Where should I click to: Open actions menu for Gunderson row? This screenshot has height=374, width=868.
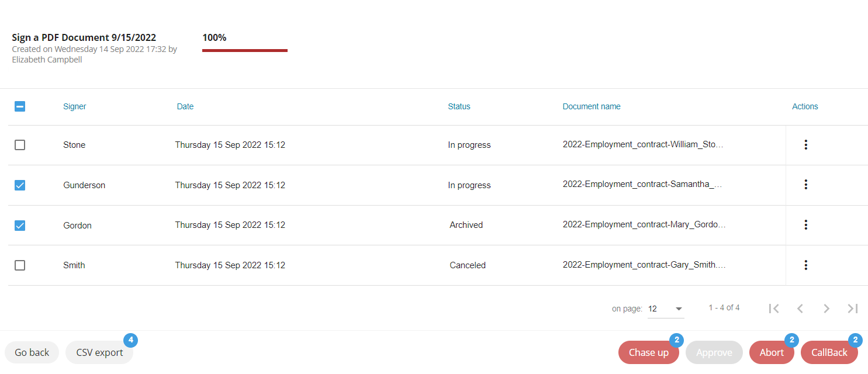(805, 185)
